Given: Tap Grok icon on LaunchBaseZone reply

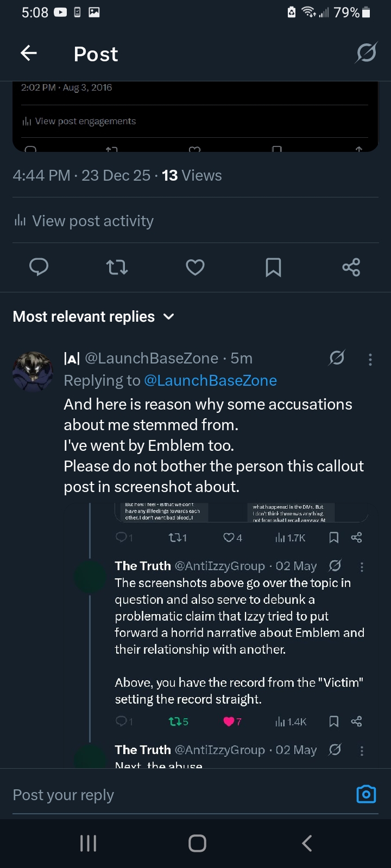Looking at the screenshot, I should coord(337,358).
